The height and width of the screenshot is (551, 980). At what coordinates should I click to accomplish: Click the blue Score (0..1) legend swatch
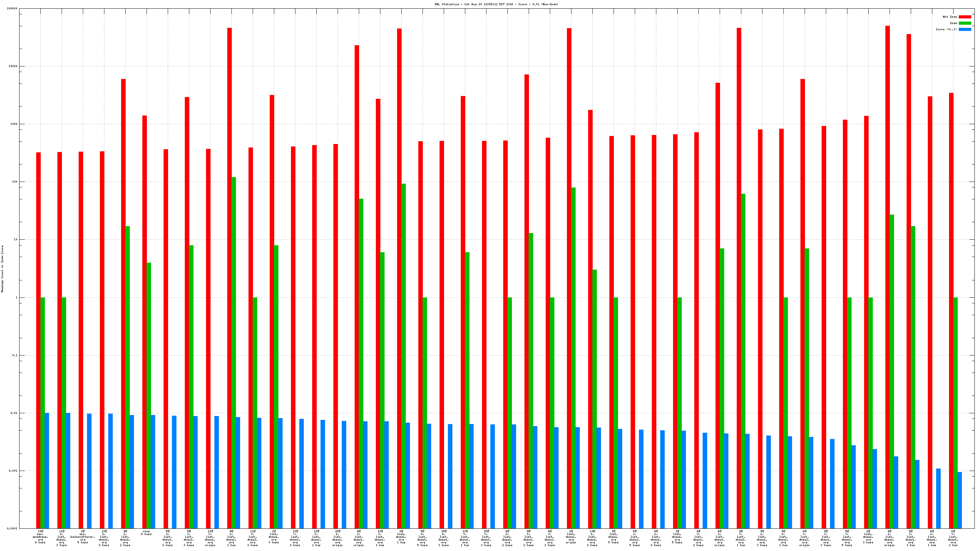(x=964, y=29)
